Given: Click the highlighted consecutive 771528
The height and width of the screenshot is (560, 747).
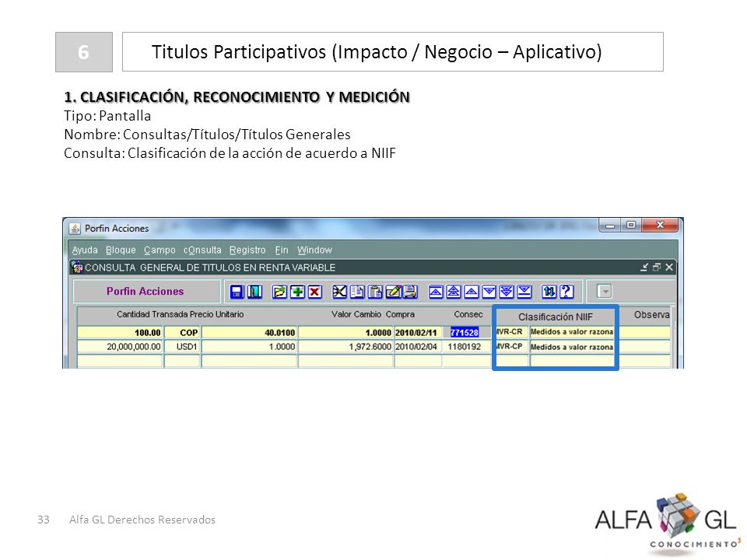Looking at the screenshot, I should [x=465, y=332].
